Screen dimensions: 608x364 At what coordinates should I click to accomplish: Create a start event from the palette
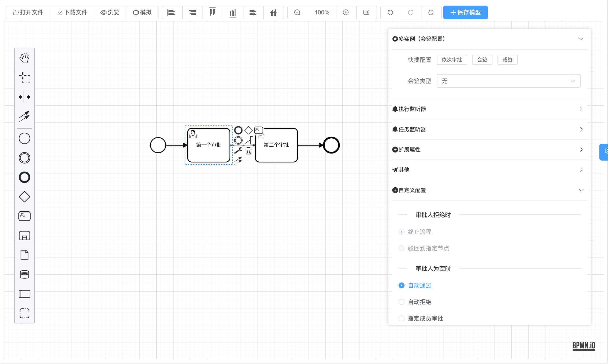click(x=24, y=138)
